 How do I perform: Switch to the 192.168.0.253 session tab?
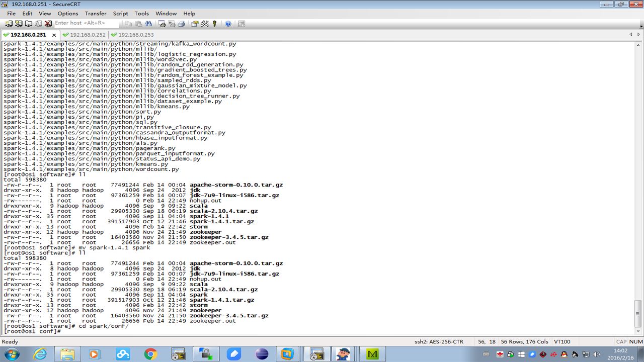tap(132, 35)
